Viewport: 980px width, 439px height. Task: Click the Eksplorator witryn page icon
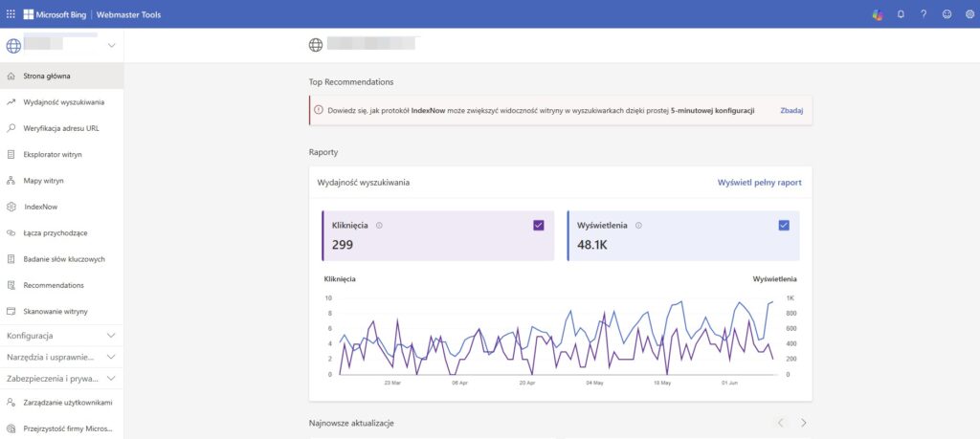coord(11,154)
